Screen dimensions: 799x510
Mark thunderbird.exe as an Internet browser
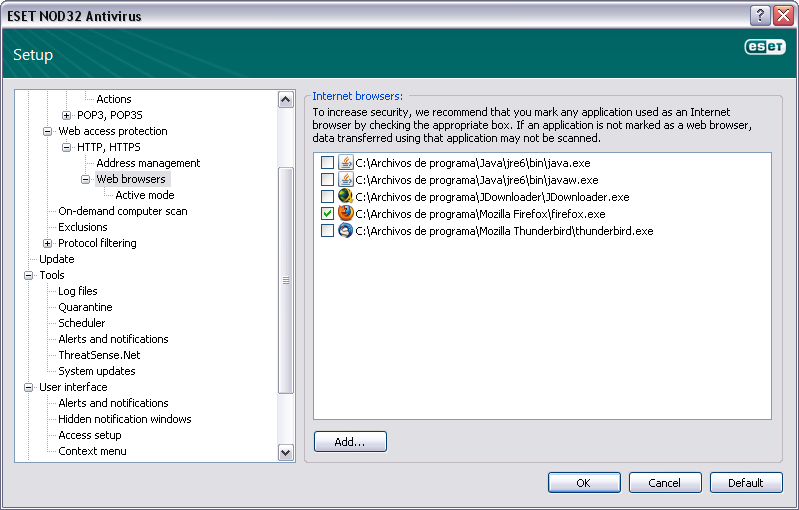coord(327,230)
